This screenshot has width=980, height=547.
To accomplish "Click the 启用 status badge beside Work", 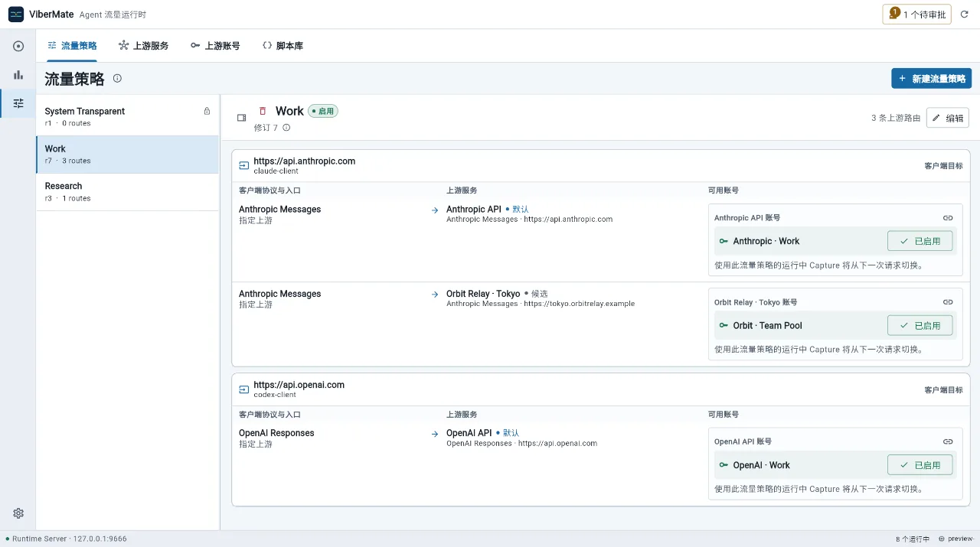I will (x=323, y=111).
